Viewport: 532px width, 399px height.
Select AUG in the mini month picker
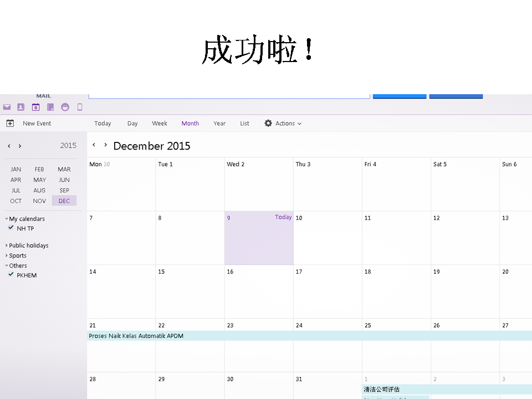(x=39, y=190)
